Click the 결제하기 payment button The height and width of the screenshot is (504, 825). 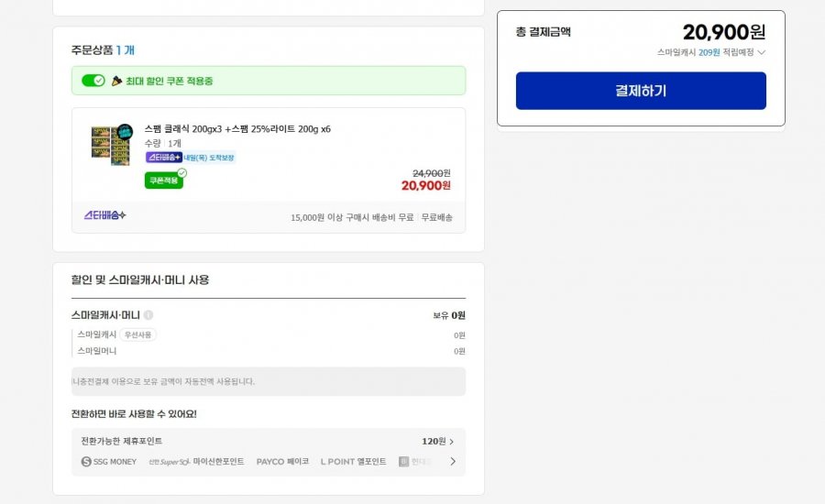[x=641, y=91]
